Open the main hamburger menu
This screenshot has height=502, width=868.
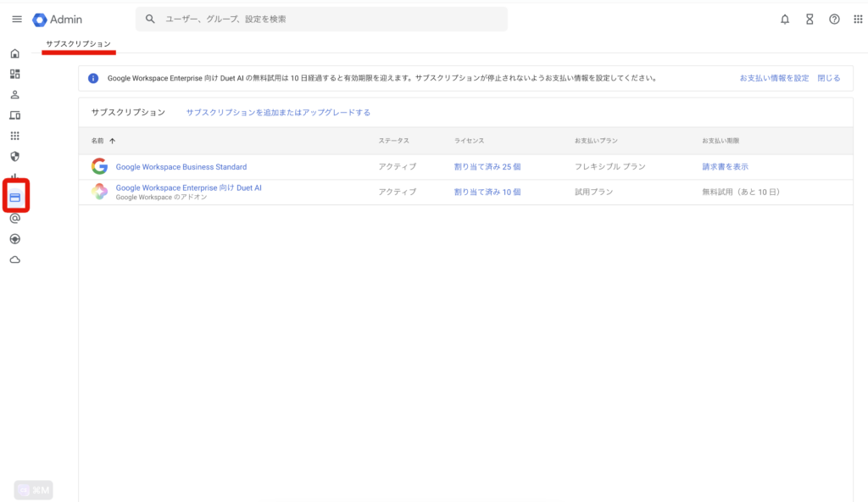coord(17,20)
